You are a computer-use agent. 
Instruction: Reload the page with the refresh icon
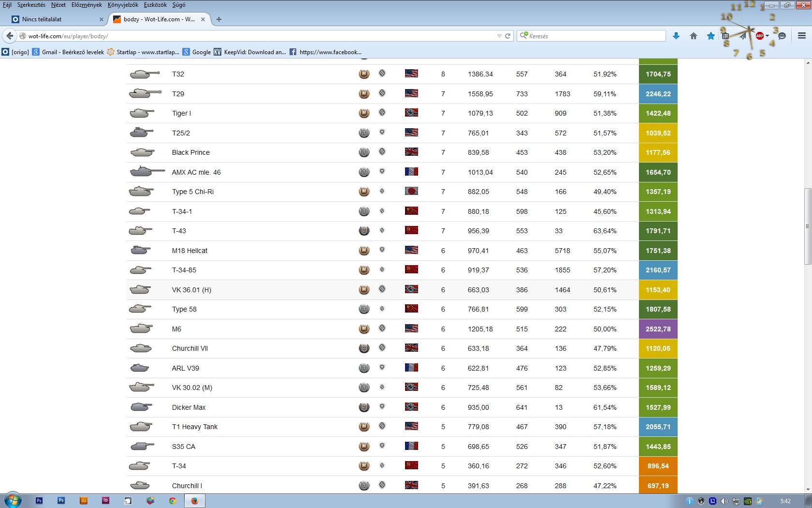(x=508, y=36)
